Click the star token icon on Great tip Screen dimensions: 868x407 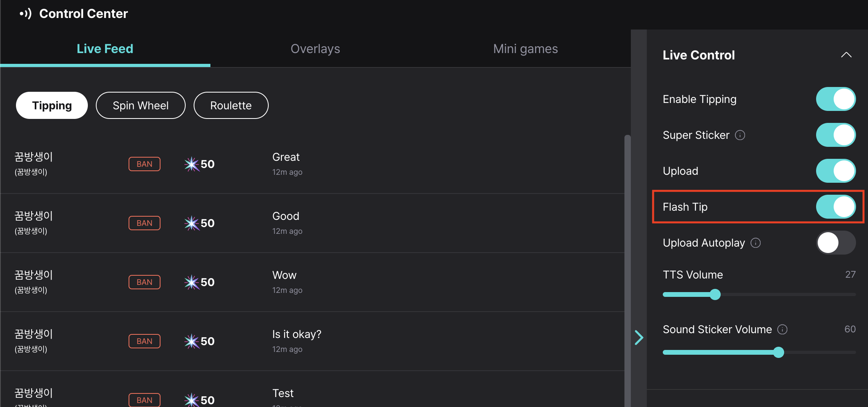(192, 164)
